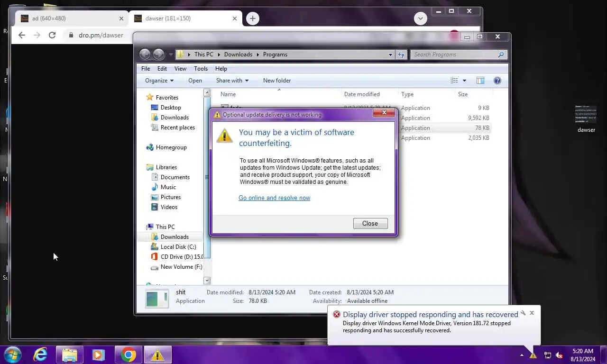This screenshot has height=364, width=607.
Task: Click the Chrome back arrow
Action: 21,35
